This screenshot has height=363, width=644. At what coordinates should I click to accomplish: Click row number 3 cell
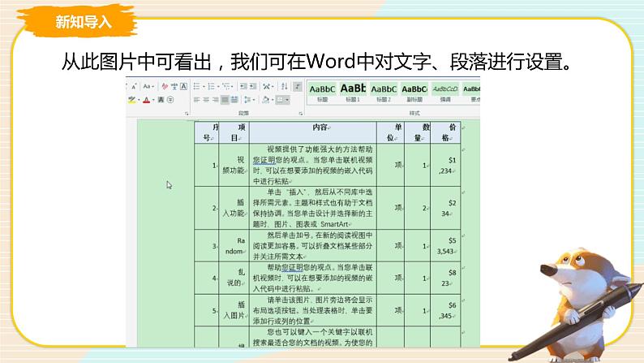coord(207,246)
